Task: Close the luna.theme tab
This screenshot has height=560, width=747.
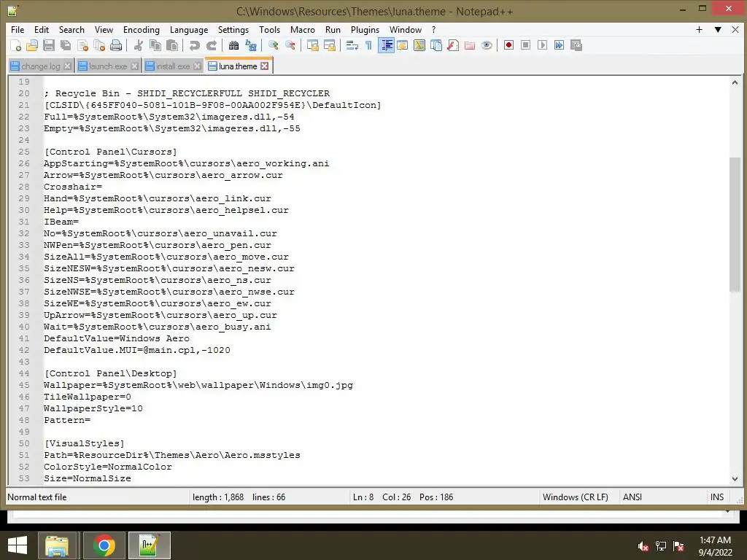Action: (264, 66)
